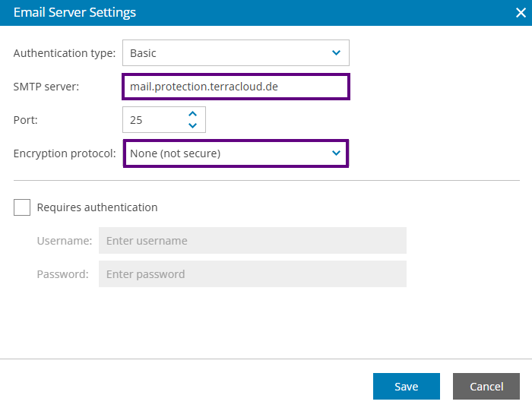Click the chevron arrow of Encryption protocol
This screenshot has height=411, width=532.
click(x=336, y=153)
